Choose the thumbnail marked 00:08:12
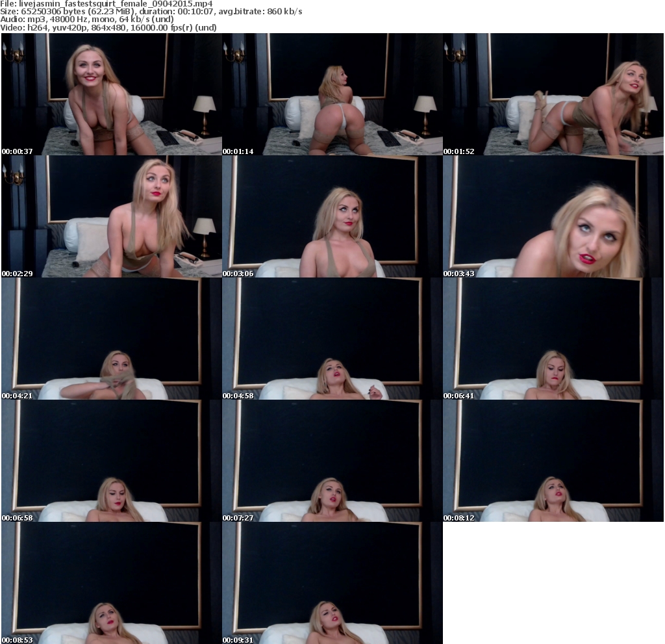Viewport: 665px width, 644px height. (x=553, y=461)
